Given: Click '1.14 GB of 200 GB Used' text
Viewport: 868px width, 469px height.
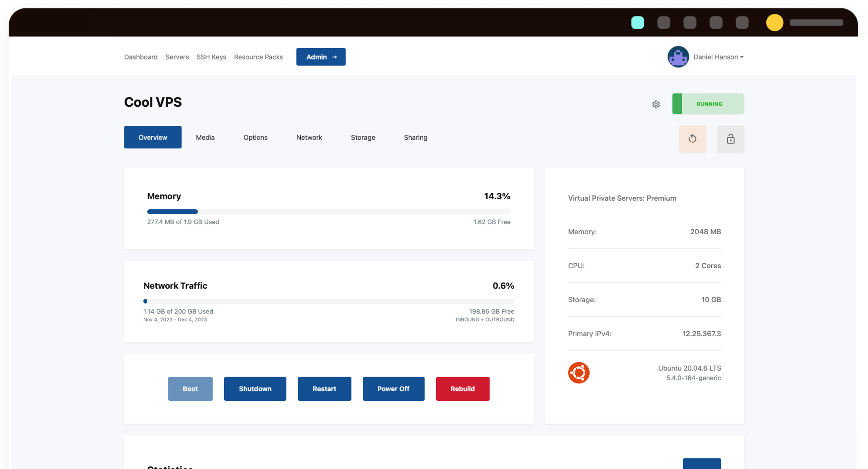Looking at the screenshot, I should pos(178,311).
